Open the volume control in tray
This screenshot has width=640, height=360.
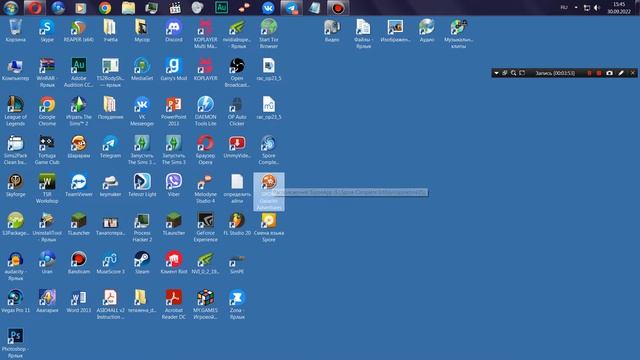click(x=597, y=8)
